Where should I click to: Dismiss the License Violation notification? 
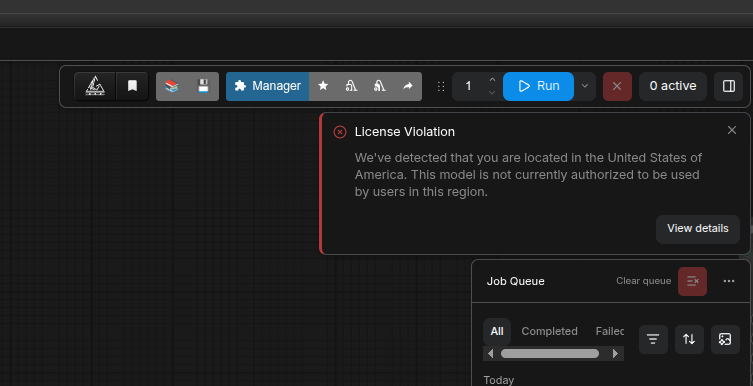coord(731,130)
